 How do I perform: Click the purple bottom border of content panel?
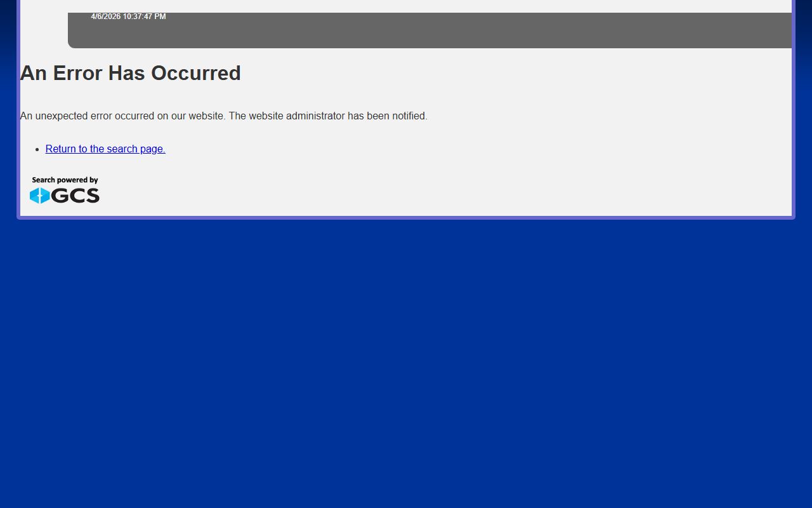pos(406,218)
